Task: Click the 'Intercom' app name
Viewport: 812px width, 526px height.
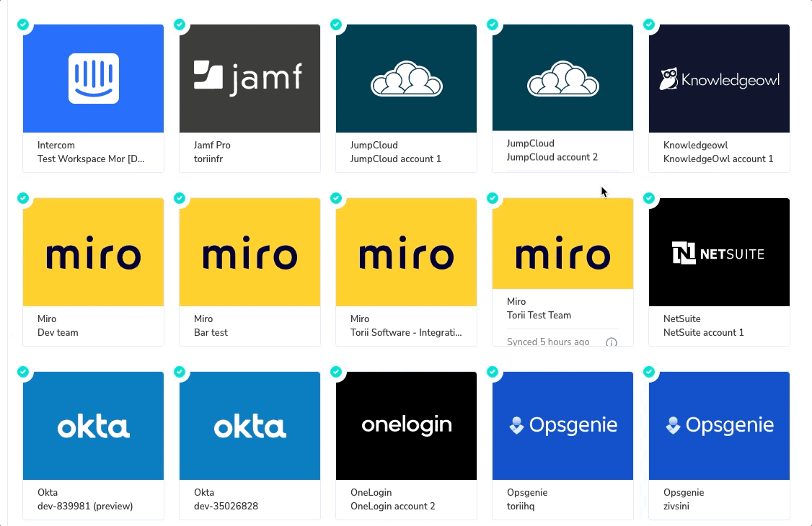Action: click(x=56, y=146)
